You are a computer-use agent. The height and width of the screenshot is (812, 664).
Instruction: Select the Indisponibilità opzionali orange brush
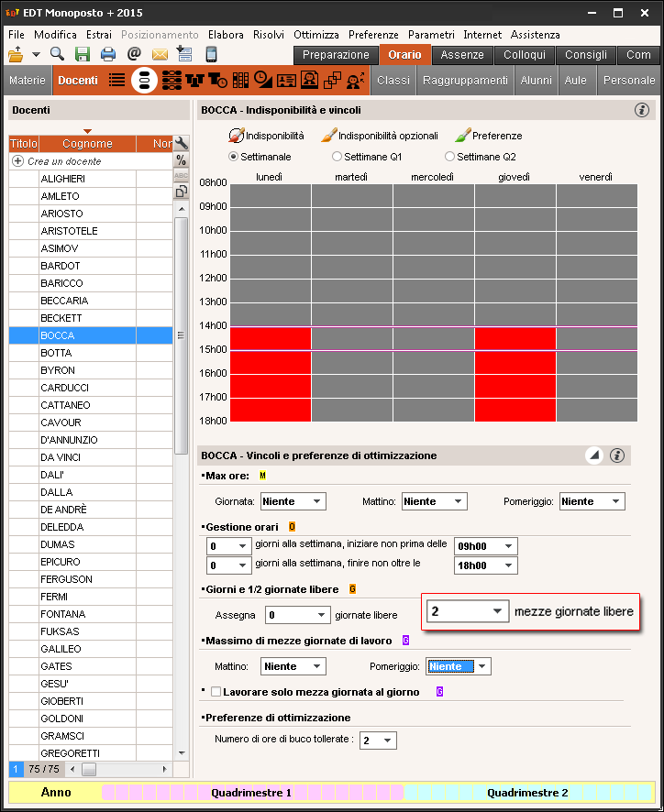(x=328, y=135)
